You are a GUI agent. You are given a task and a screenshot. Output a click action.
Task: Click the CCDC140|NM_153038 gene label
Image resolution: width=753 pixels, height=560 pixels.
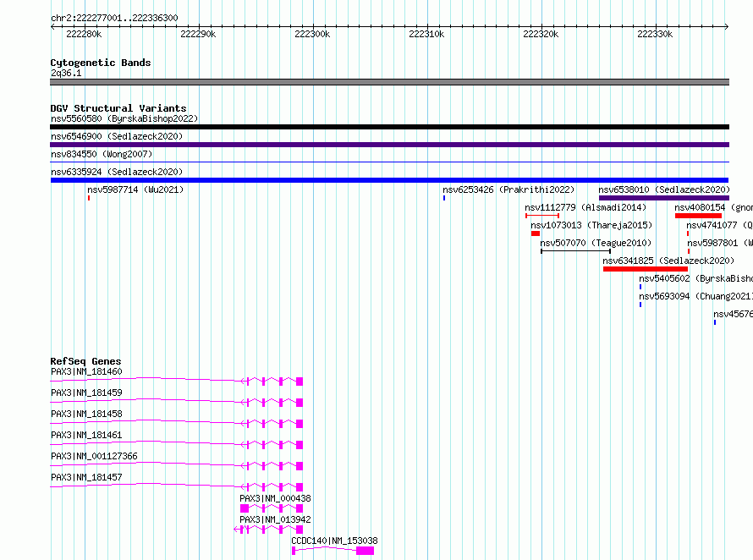pos(334,541)
